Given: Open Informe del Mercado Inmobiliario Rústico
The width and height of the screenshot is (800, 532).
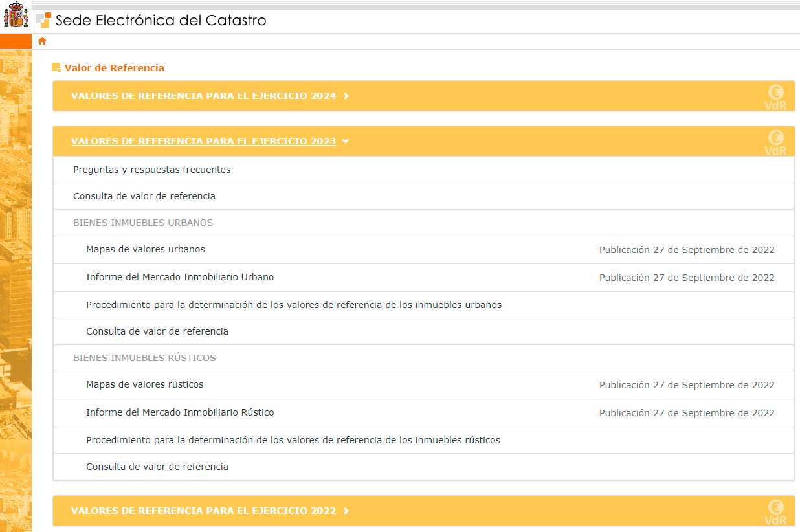Looking at the screenshot, I should 180,412.
